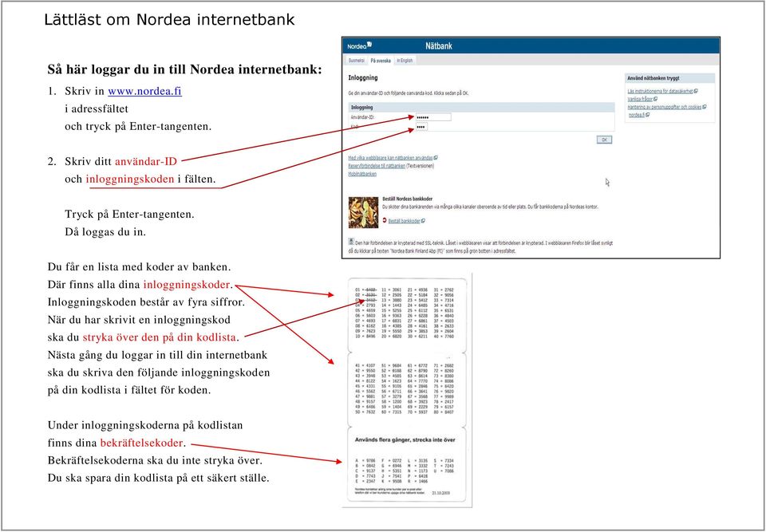This screenshot has height=532, width=766.
Task: Open 'Läs instruktionerna för datasäkerhet' link
Action: tap(660, 91)
